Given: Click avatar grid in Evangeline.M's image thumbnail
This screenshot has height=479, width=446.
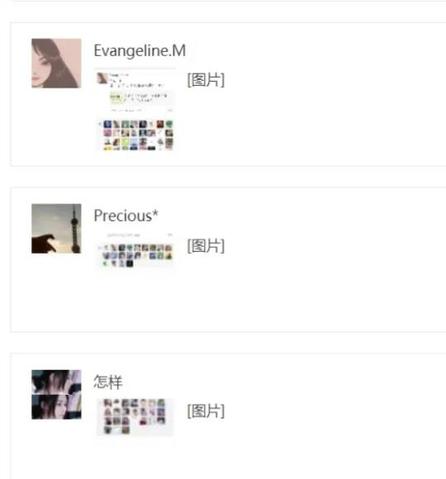Looking at the screenshot, I should [136, 135].
